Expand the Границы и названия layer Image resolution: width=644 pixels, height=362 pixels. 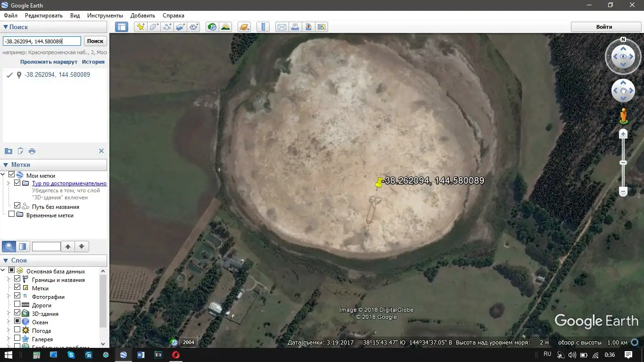tap(8, 280)
